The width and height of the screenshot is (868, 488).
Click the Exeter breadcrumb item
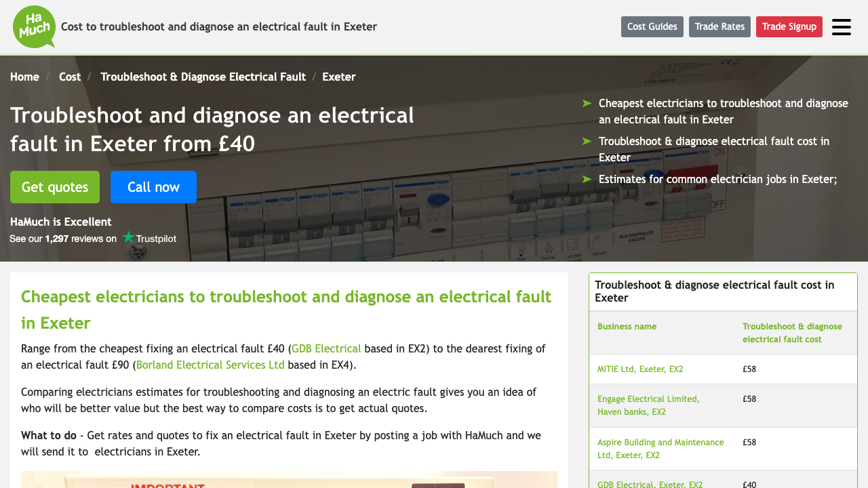[338, 77]
